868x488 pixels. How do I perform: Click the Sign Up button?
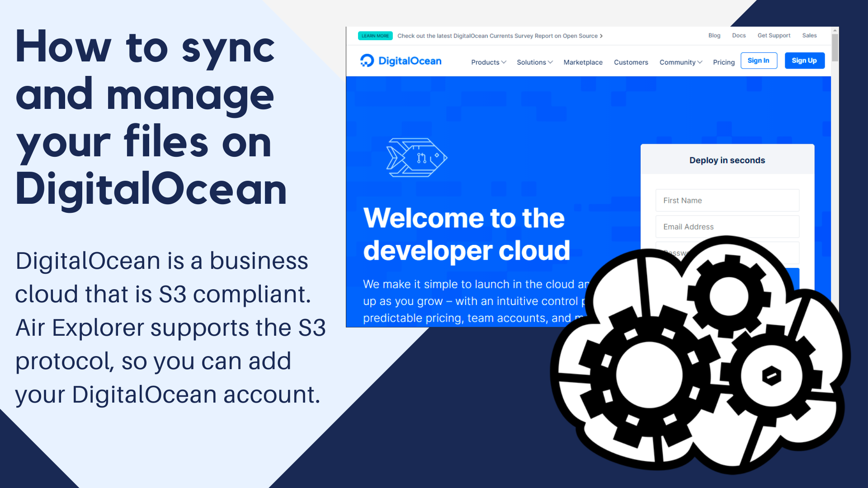tap(804, 60)
